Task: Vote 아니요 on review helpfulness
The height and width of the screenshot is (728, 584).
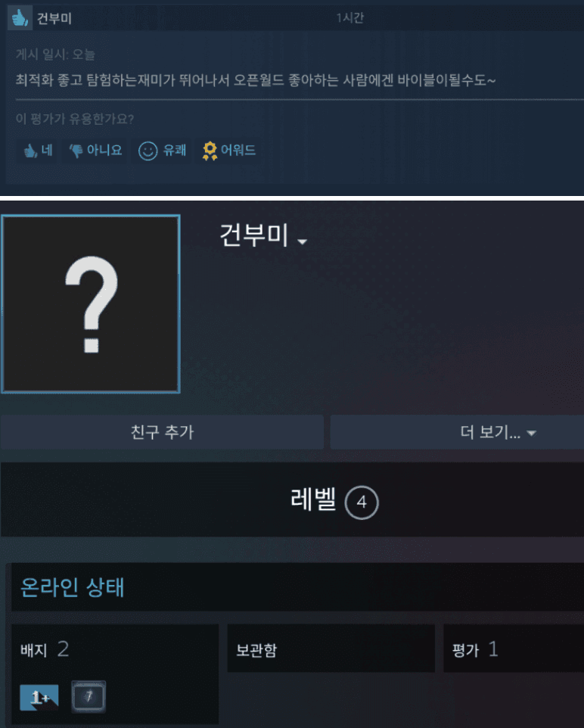Action: pos(95,151)
